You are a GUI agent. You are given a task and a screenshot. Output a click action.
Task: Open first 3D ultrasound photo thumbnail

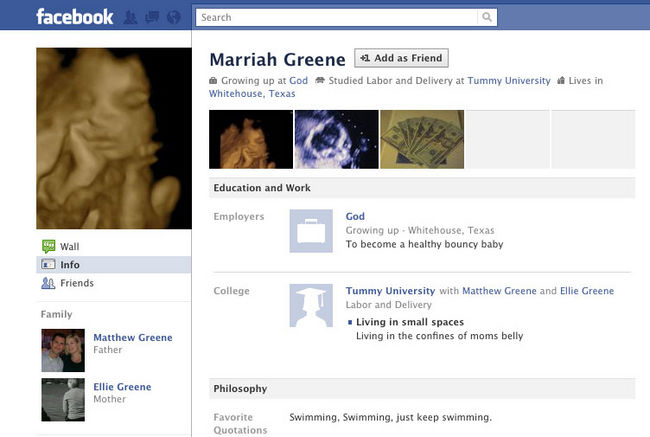point(251,139)
